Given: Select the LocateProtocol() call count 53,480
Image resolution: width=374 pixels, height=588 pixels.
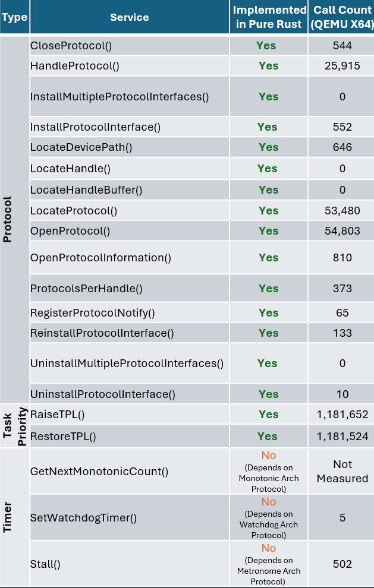Looking at the screenshot, I should tap(342, 211).
